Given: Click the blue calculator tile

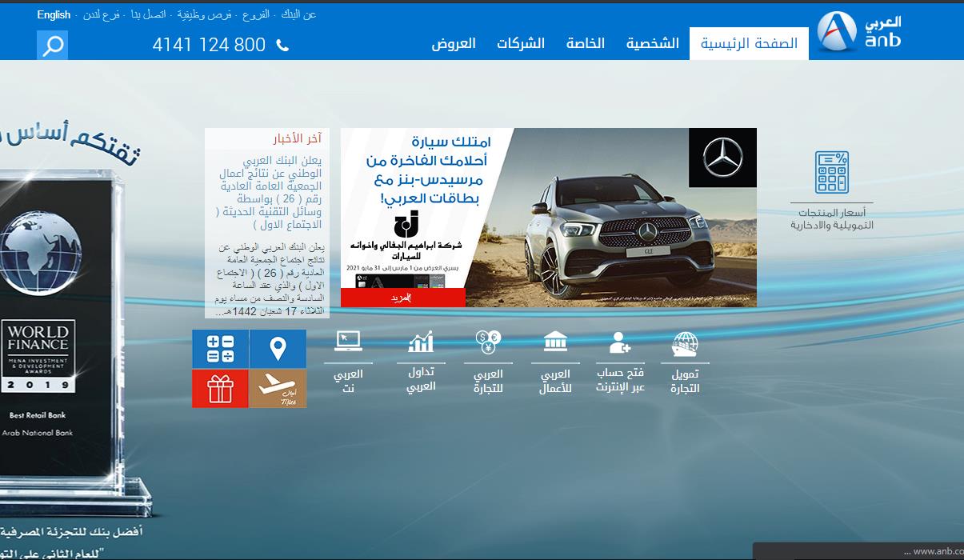Looking at the screenshot, I should pyautogui.click(x=220, y=349).
